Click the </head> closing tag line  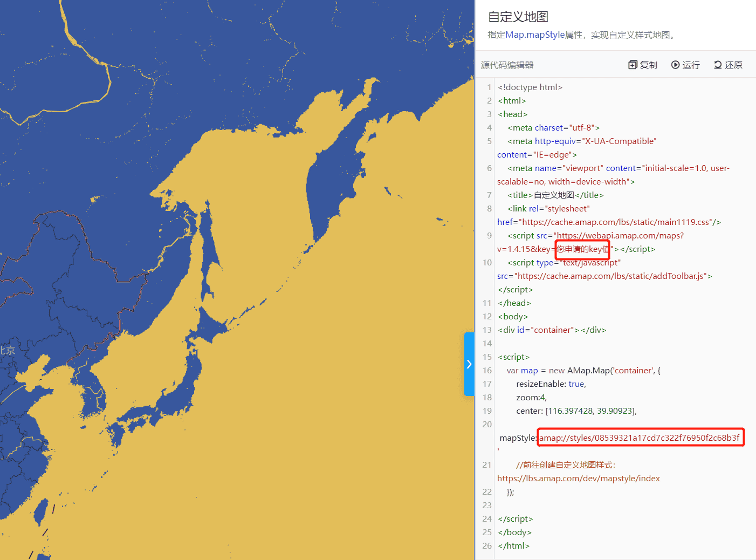514,303
